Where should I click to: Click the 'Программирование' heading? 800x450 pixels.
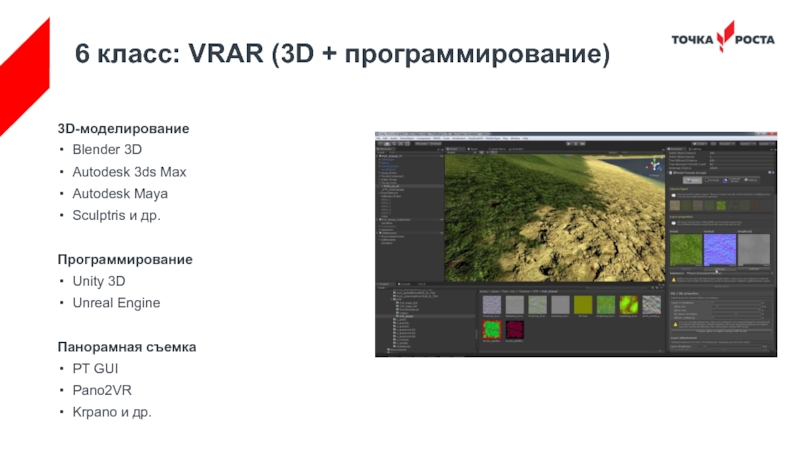(x=125, y=260)
